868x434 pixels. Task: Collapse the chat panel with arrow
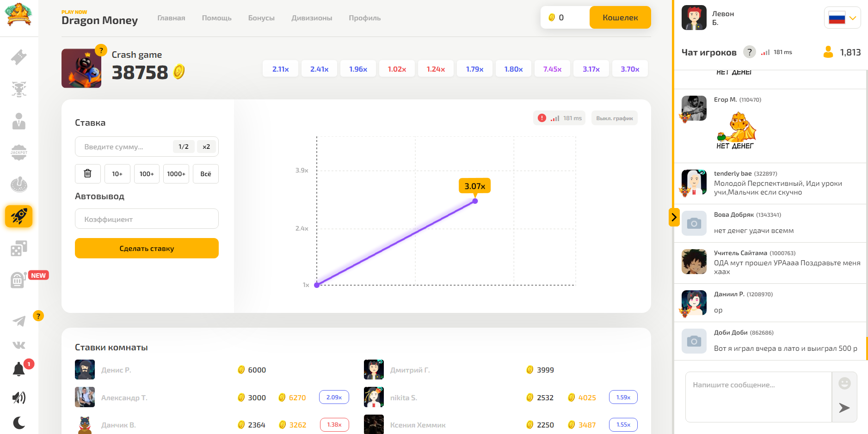click(x=674, y=217)
